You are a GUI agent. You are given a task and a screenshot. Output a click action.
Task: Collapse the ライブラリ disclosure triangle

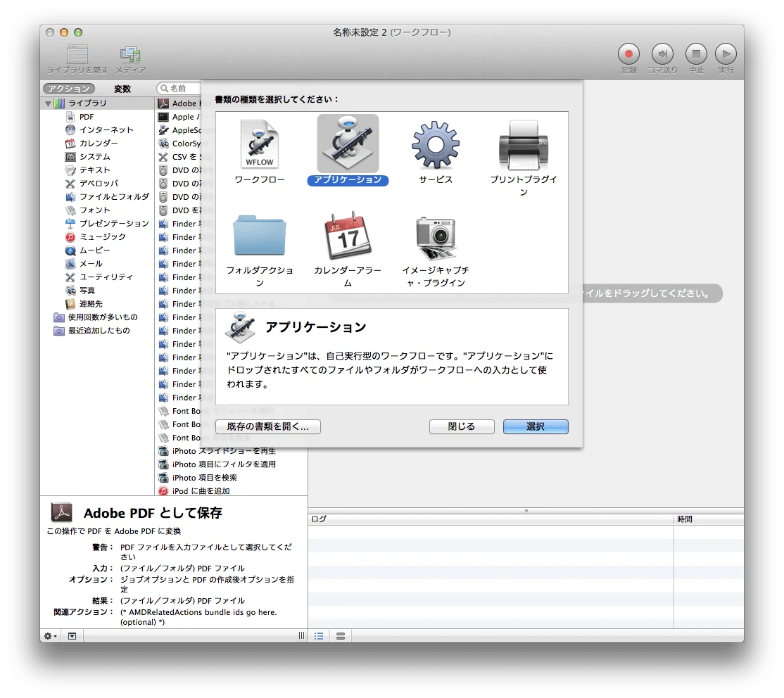pyautogui.click(x=48, y=103)
